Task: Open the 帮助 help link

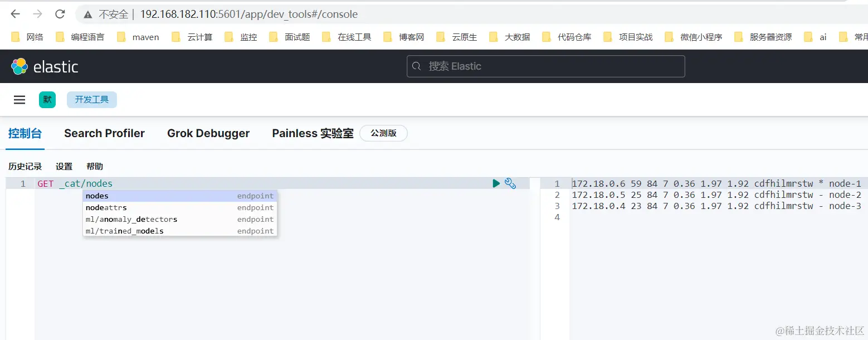Action: [x=94, y=166]
